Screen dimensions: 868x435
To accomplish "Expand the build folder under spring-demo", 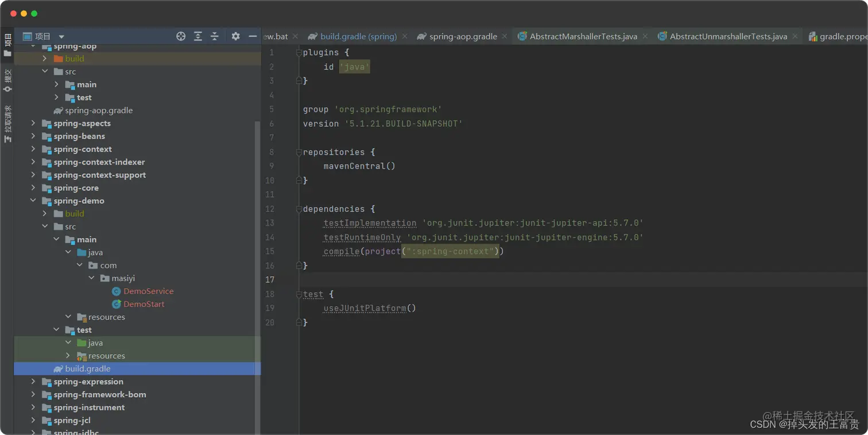I will (45, 214).
